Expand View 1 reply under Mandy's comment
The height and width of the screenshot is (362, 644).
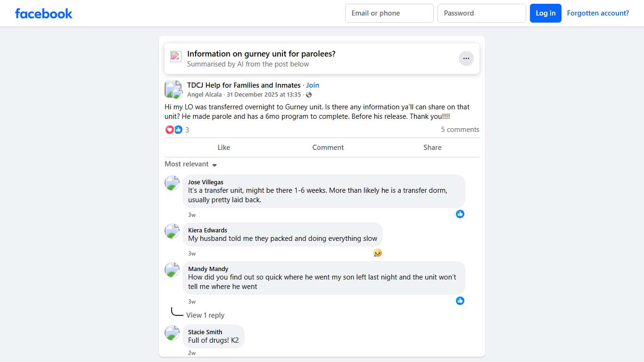pos(205,315)
